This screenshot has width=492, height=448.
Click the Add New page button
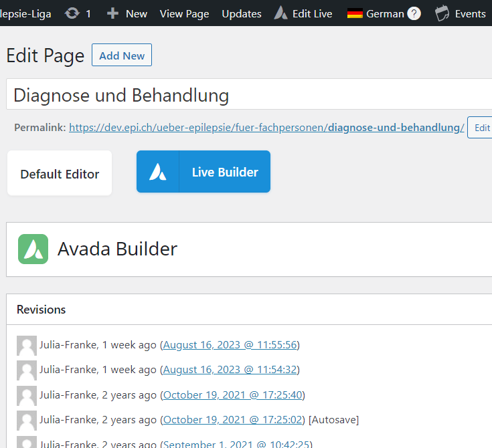122,55
